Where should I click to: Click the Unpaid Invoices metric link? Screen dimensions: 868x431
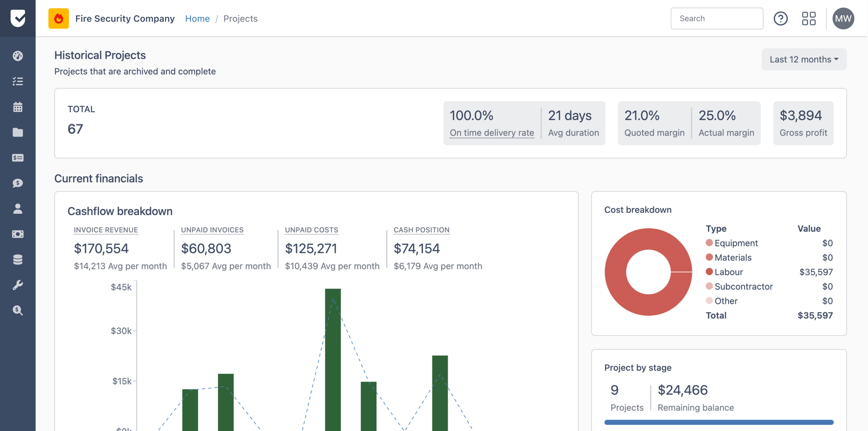[x=212, y=230]
